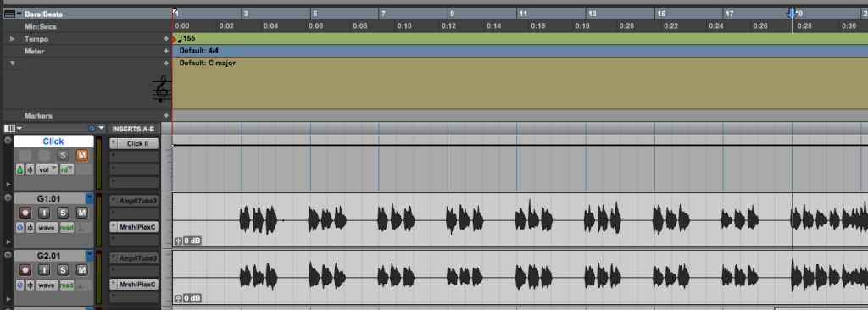Click the treble clef staff icon

click(x=161, y=89)
